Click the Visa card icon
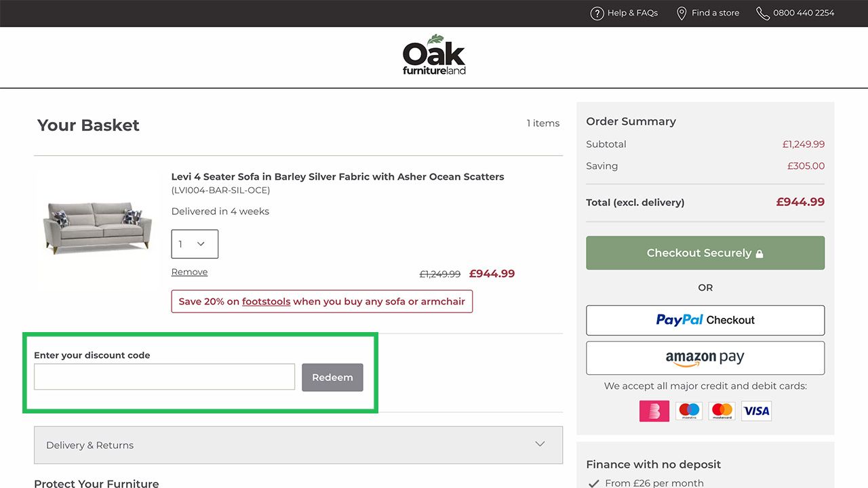The height and width of the screenshot is (488, 868). click(756, 411)
